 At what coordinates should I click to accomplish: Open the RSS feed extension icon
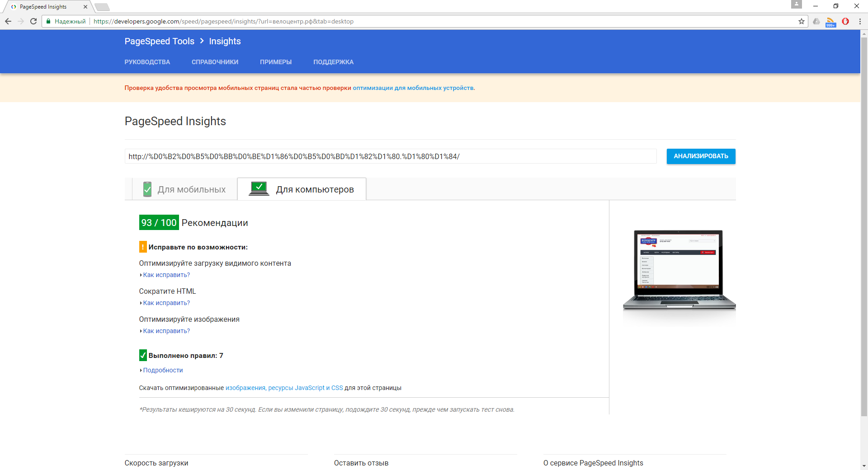coord(830,22)
